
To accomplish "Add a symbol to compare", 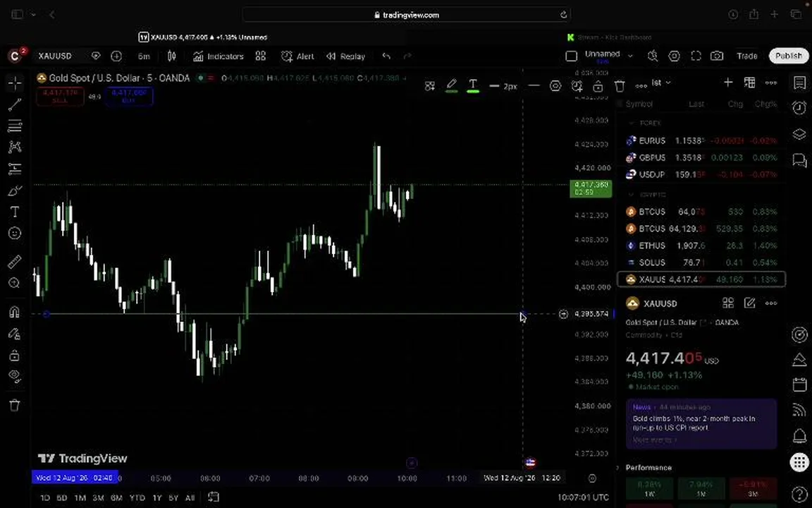I will (116, 56).
